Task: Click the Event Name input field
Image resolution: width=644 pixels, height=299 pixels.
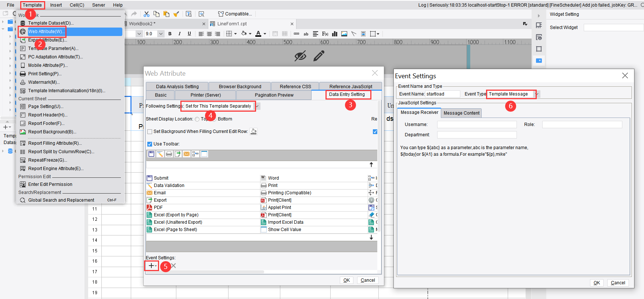Action: [x=443, y=94]
